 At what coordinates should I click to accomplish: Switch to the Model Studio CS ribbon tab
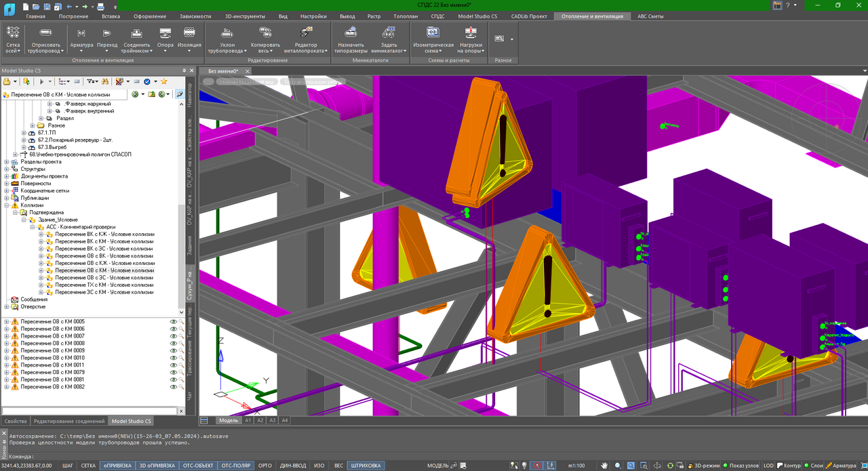(x=477, y=16)
